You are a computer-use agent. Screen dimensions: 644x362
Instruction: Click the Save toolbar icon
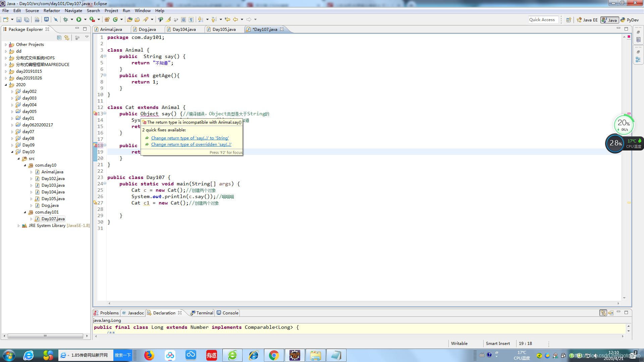(19, 20)
